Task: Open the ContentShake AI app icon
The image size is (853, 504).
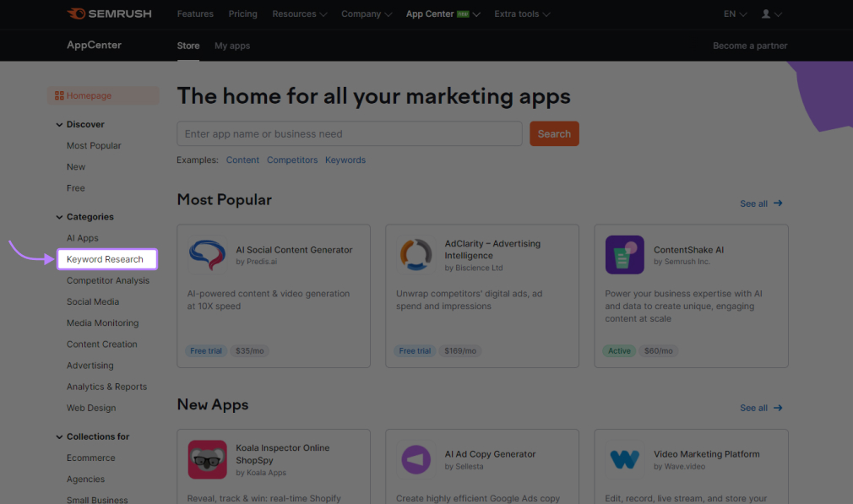Action: coord(624,254)
